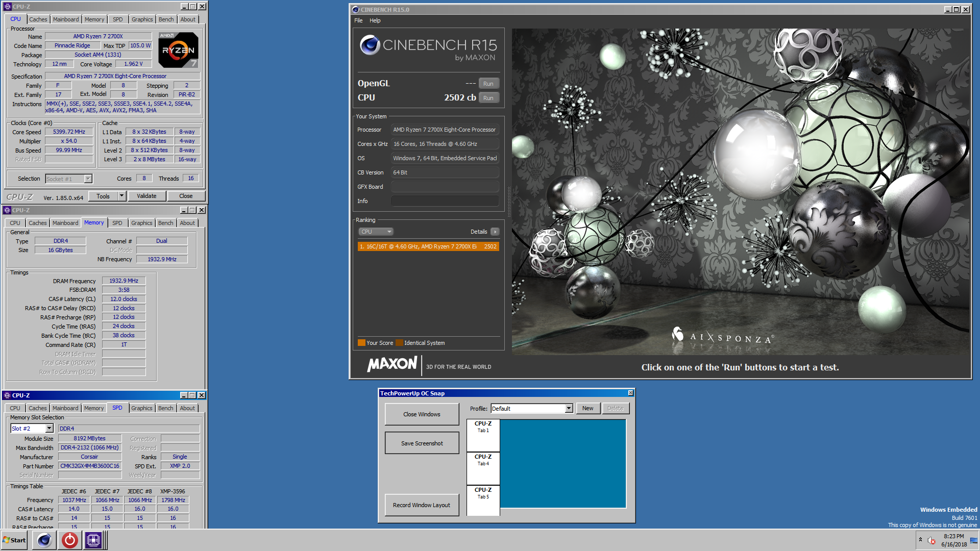Run the OpenGL benchmark
Image resolution: width=980 pixels, height=551 pixels.
click(x=488, y=84)
